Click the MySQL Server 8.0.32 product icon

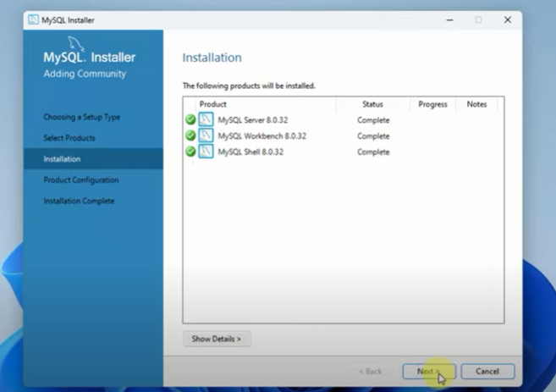pos(206,119)
